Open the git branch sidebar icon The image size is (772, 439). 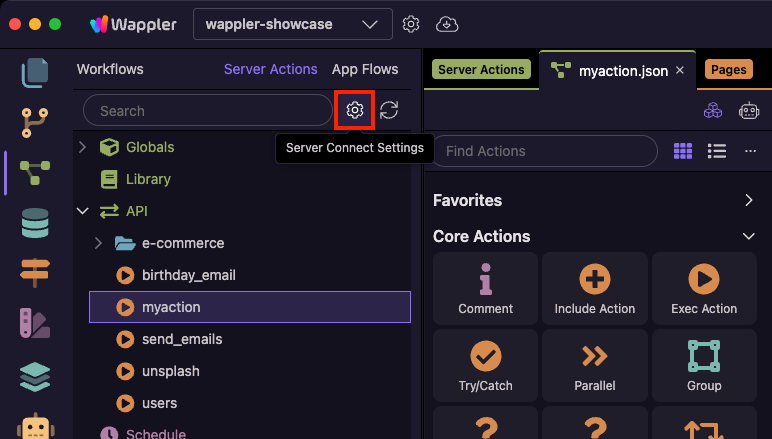pos(35,122)
